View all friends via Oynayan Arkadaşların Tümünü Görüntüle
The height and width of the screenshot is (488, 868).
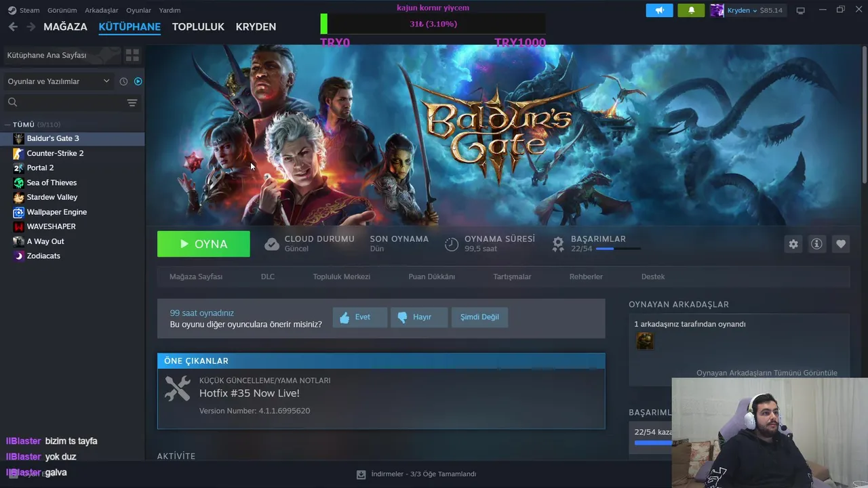coord(767,373)
